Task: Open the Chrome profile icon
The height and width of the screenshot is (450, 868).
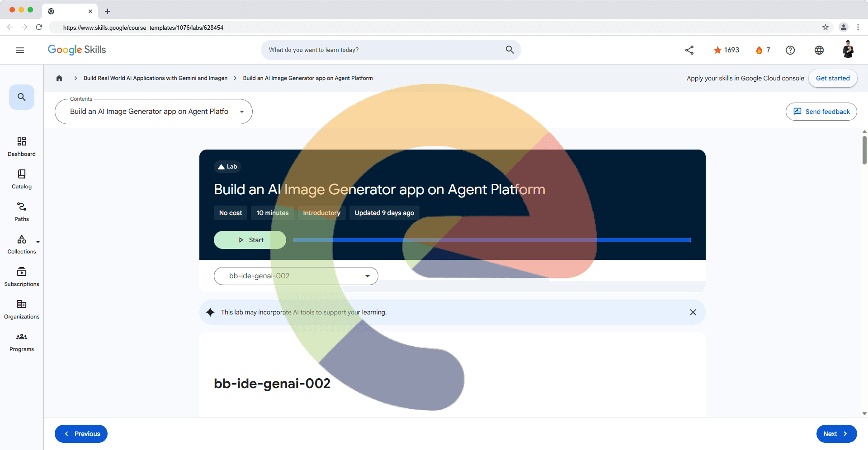Action: click(x=844, y=27)
